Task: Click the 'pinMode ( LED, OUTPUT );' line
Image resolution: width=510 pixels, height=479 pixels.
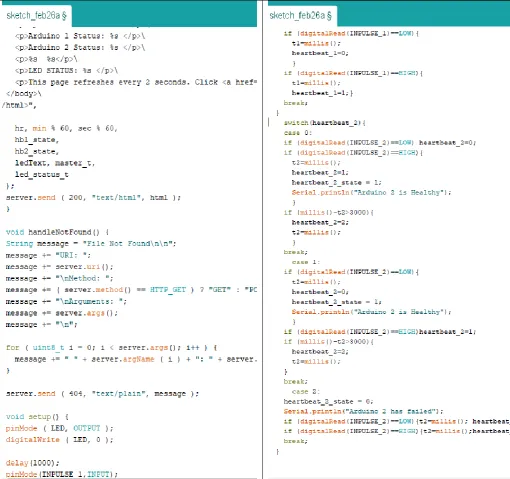Action: point(59,428)
